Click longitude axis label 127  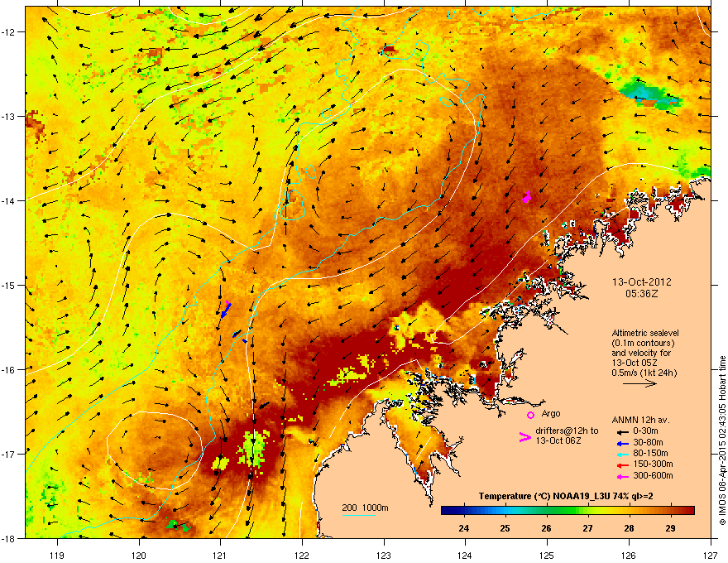point(711,555)
